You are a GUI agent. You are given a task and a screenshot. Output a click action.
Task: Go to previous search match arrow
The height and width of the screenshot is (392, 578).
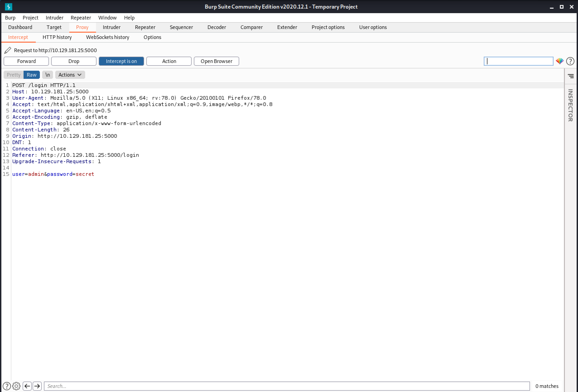27,386
